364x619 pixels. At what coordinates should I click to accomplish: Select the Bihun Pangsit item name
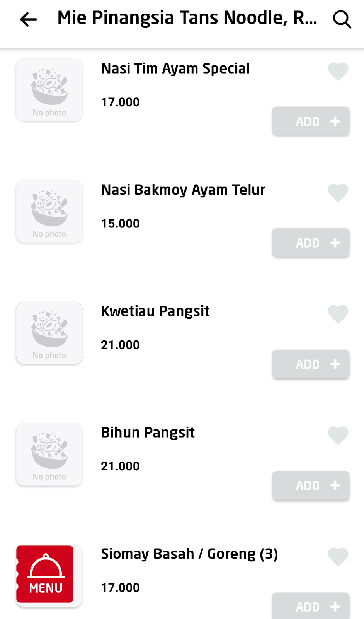pos(148,433)
